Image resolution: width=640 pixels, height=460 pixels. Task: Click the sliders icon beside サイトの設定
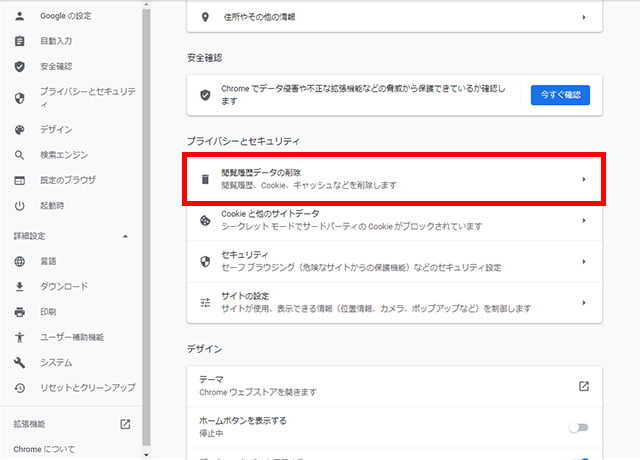click(205, 303)
